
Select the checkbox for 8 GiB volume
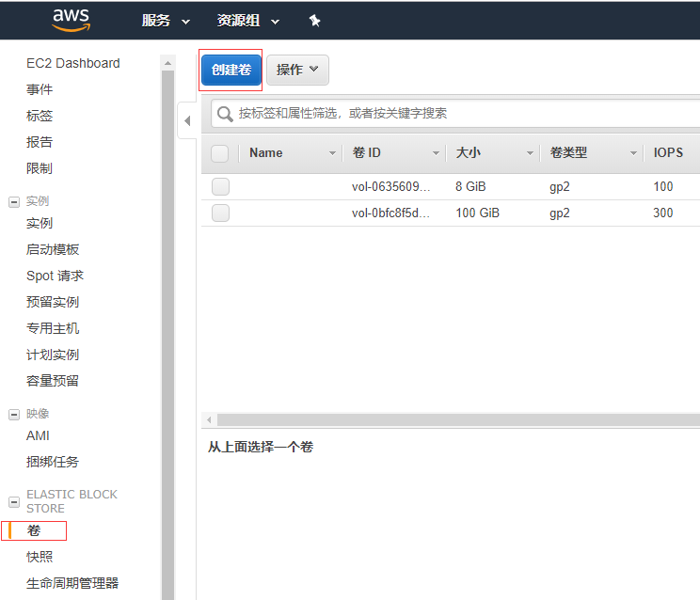[220, 187]
